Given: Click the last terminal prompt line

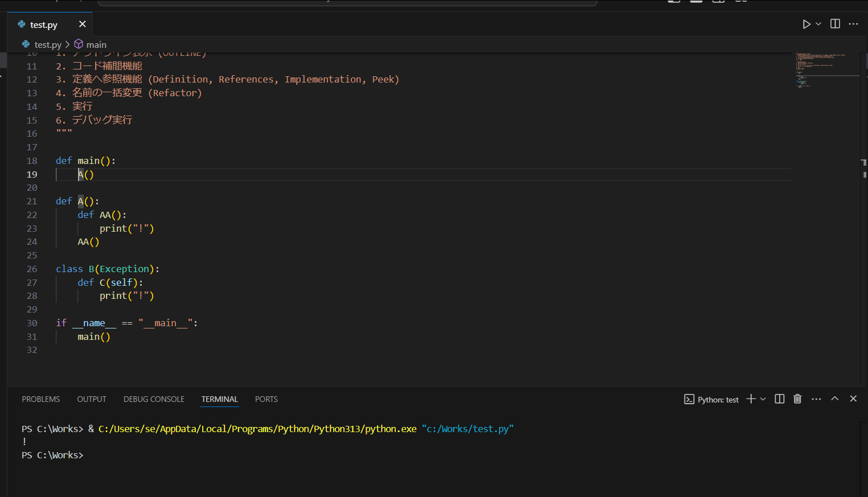Looking at the screenshot, I should [x=52, y=455].
